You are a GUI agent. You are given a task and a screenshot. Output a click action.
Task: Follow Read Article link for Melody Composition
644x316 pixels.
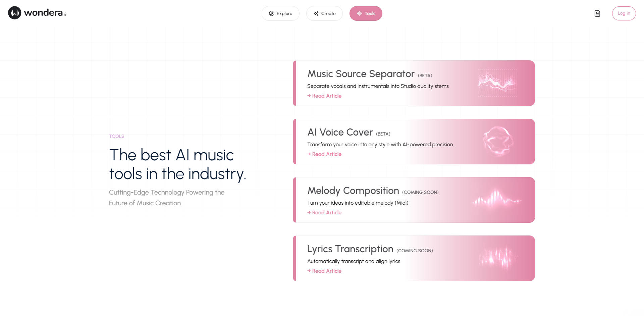[326, 213]
